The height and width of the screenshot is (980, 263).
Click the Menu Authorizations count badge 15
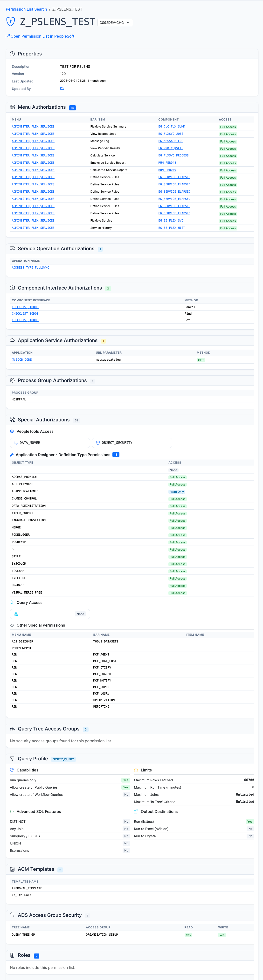click(x=72, y=108)
